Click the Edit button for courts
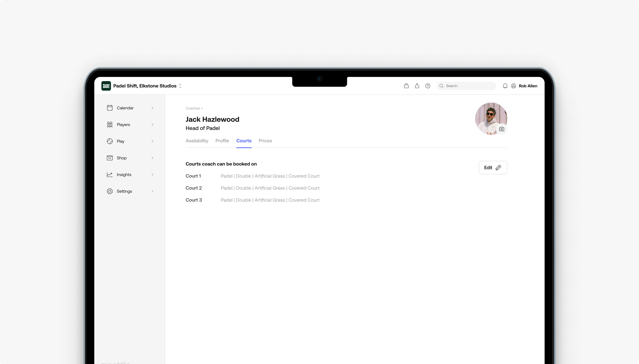The image size is (639, 364). pos(493,167)
